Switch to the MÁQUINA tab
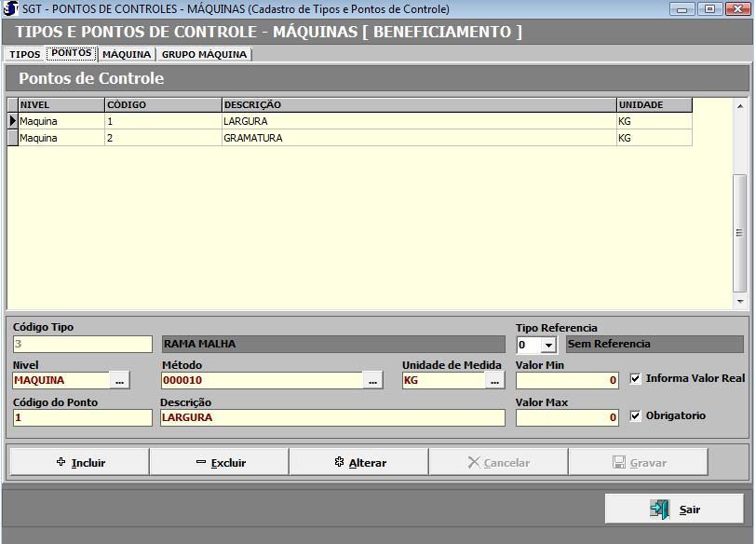The width and height of the screenshot is (756, 544). tap(127, 54)
